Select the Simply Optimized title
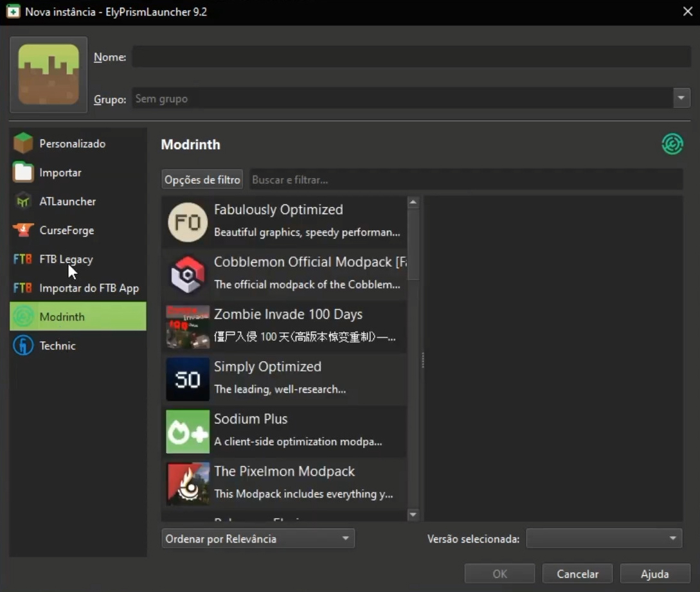700x592 pixels. [x=268, y=366]
